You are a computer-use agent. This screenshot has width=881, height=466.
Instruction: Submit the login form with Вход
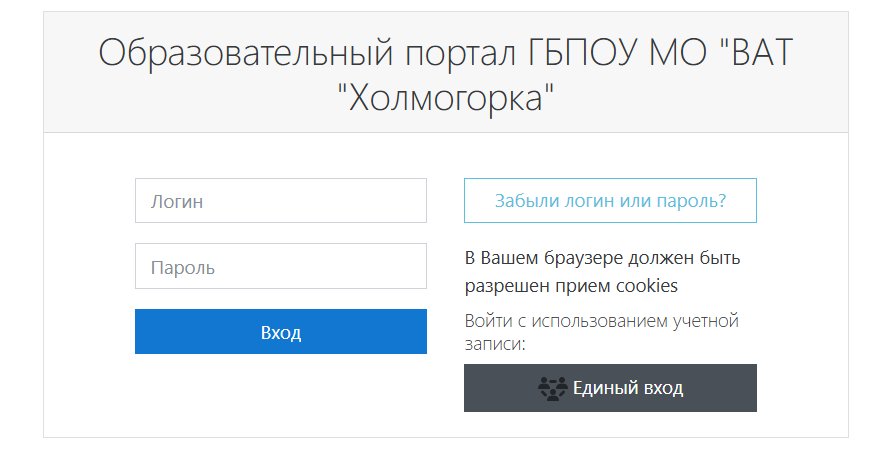(281, 332)
